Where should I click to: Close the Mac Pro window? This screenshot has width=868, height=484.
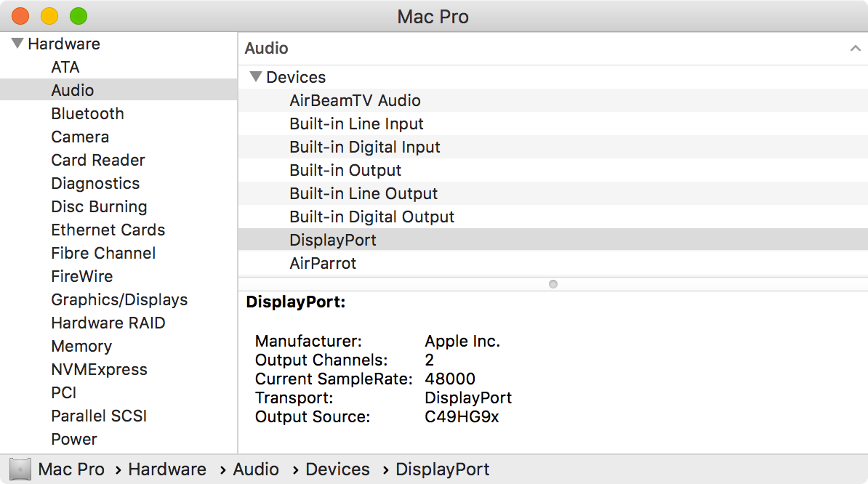pos(20,16)
